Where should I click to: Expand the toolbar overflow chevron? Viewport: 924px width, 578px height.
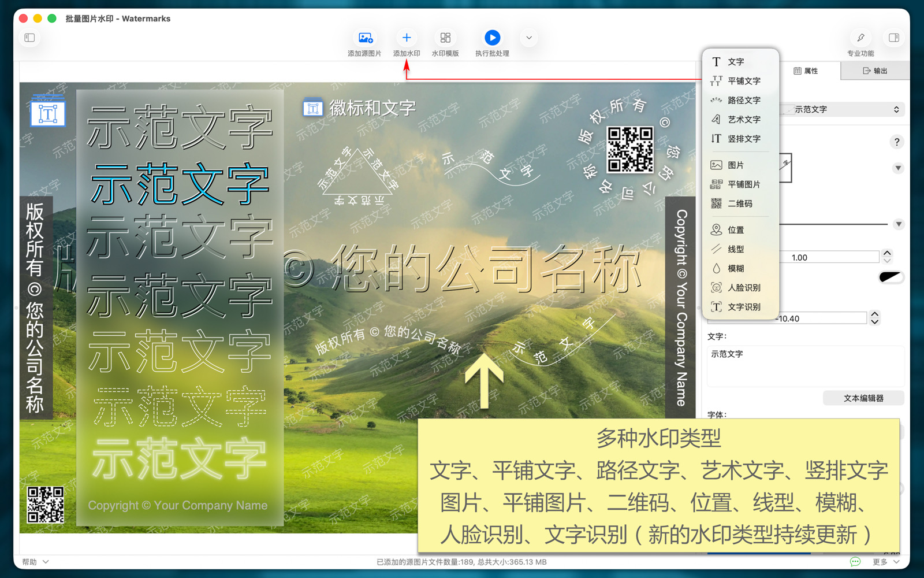529,38
